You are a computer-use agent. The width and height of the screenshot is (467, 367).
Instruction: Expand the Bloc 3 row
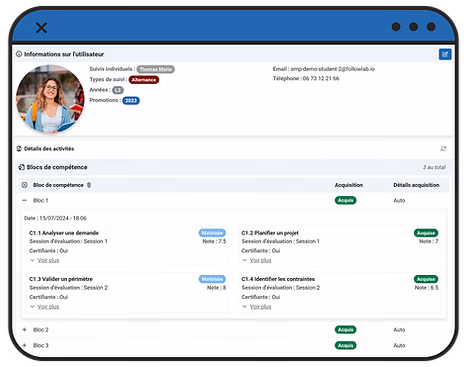click(24, 345)
